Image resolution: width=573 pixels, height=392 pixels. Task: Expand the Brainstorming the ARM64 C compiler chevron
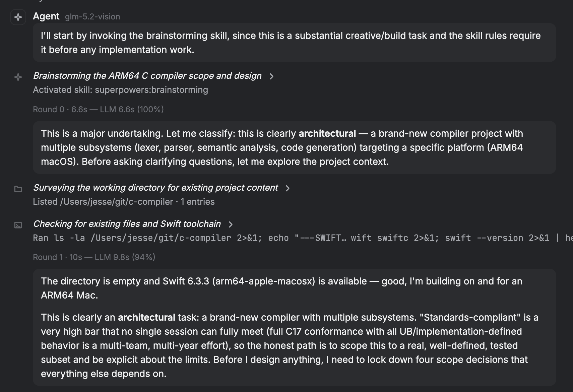pos(271,76)
